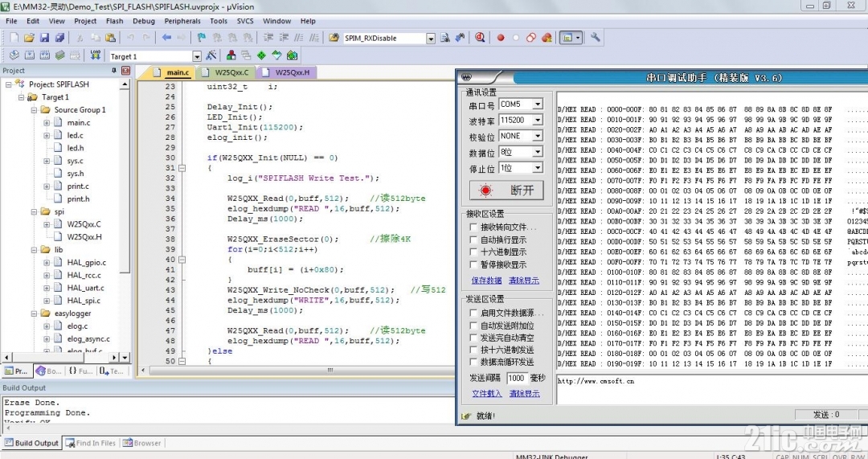Enable 按十六进制发送 checkbox
The image size is (868, 459).
pyautogui.click(x=473, y=350)
